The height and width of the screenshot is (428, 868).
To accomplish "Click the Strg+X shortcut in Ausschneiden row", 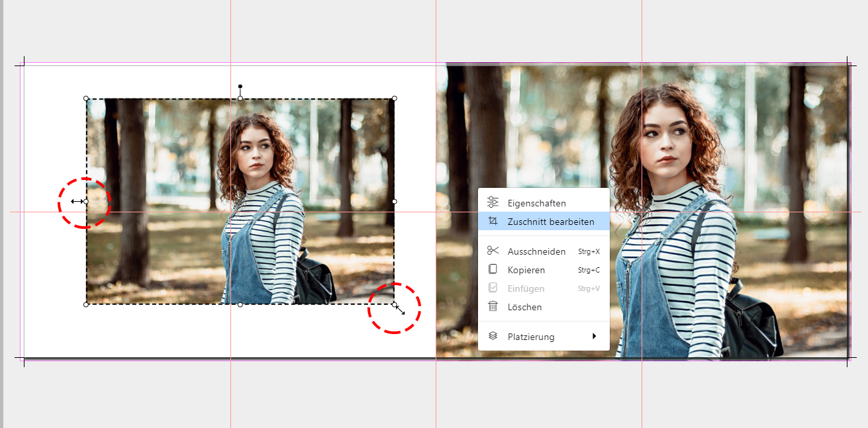I will tap(588, 251).
